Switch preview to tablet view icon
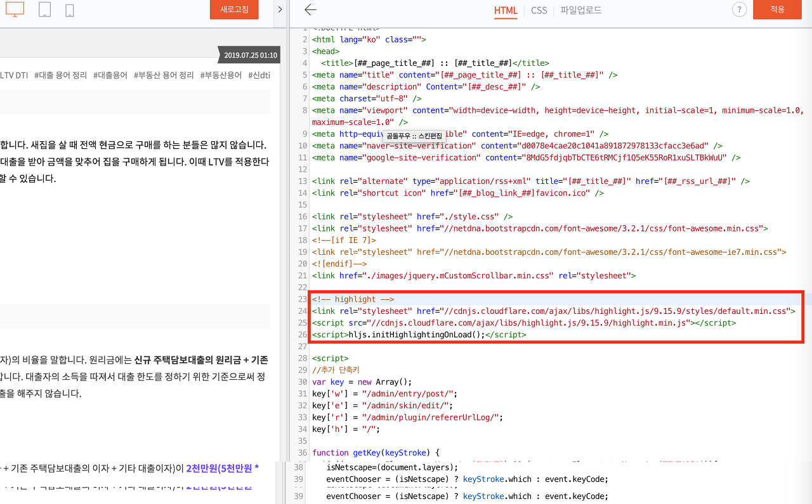Image resolution: width=812 pixels, height=504 pixels. pos(44,9)
